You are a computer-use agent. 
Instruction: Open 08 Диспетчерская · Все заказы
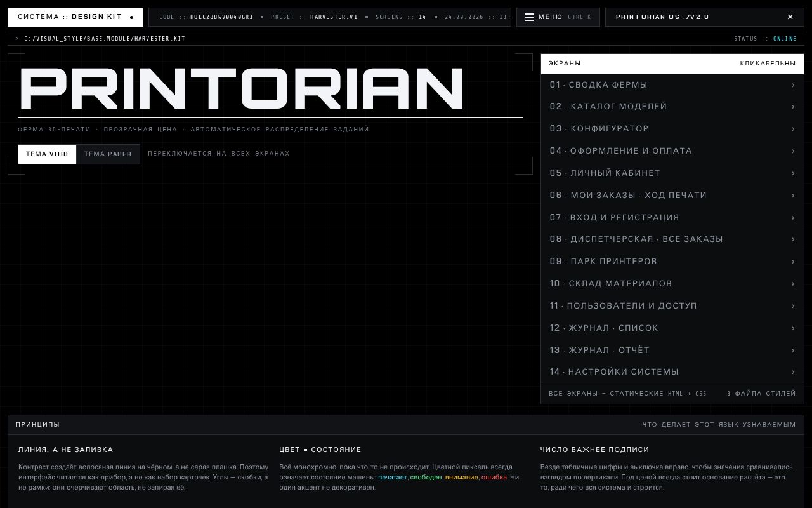click(x=672, y=239)
